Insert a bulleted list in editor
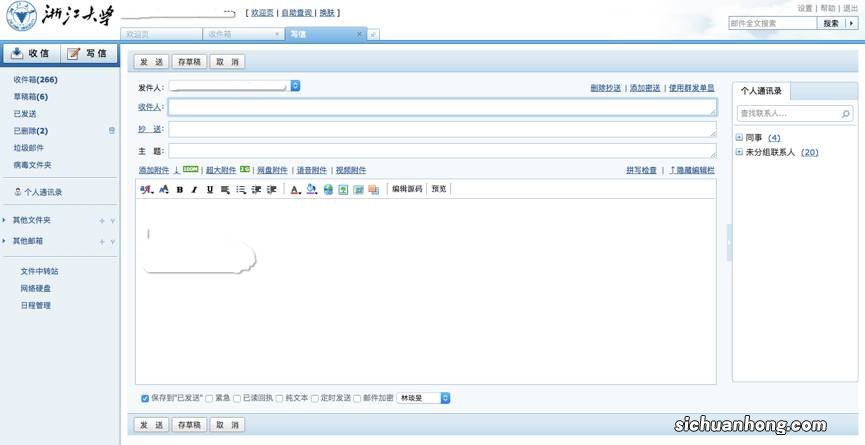 241,190
